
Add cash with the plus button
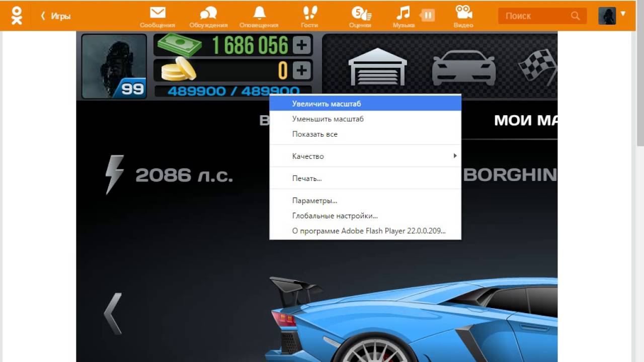click(x=301, y=45)
